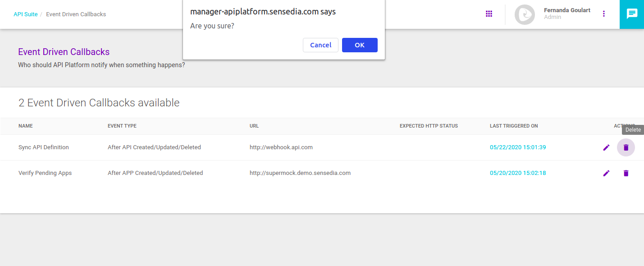Open the 05/20/2020 last triggered log
The height and width of the screenshot is (266, 644).
[518, 173]
